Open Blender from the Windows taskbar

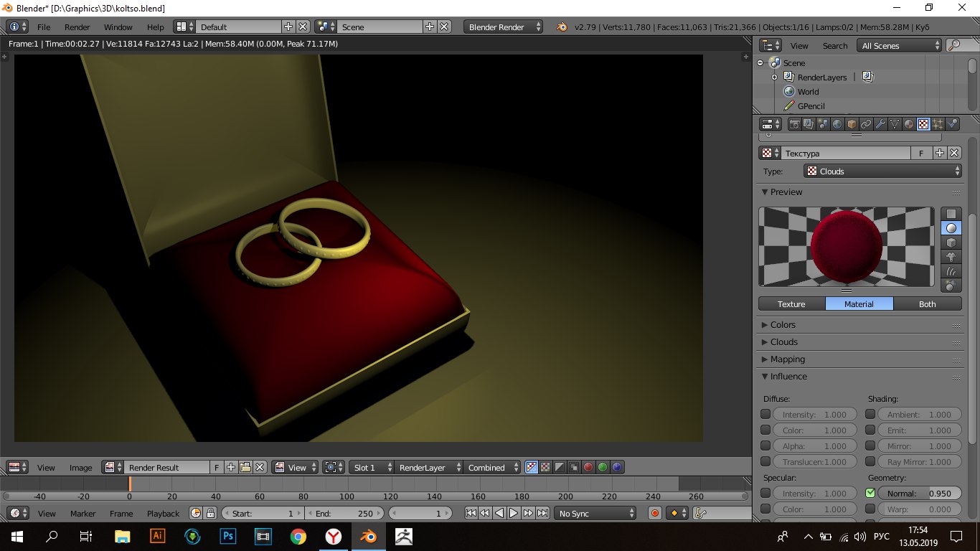point(368,536)
